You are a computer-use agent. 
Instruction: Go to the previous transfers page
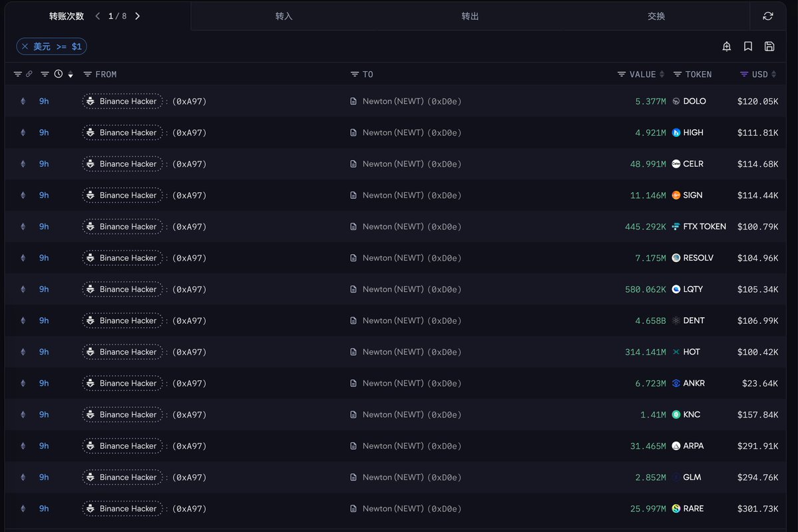98,16
